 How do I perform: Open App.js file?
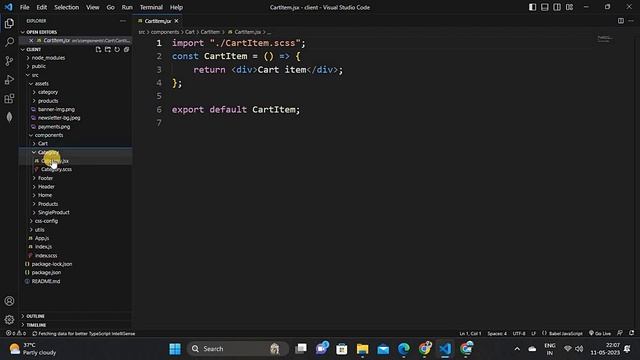tap(42, 238)
